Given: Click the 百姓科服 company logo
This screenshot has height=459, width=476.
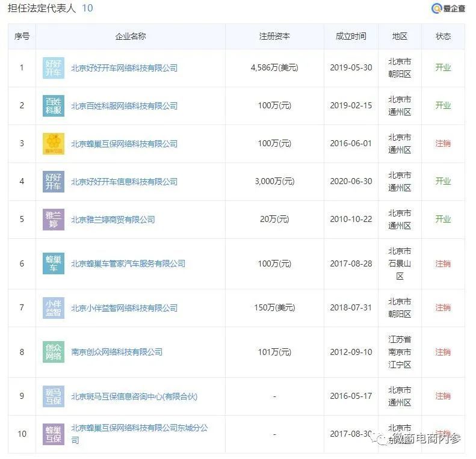Looking at the screenshot, I should (x=54, y=106).
